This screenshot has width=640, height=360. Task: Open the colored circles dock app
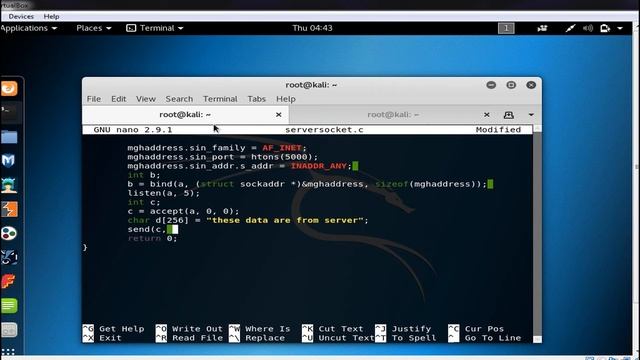click(x=9, y=233)
